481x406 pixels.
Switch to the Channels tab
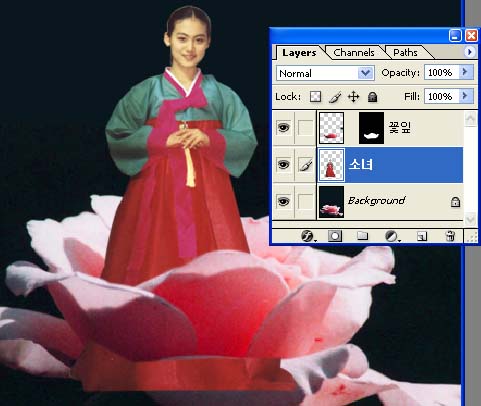point(354,53)
